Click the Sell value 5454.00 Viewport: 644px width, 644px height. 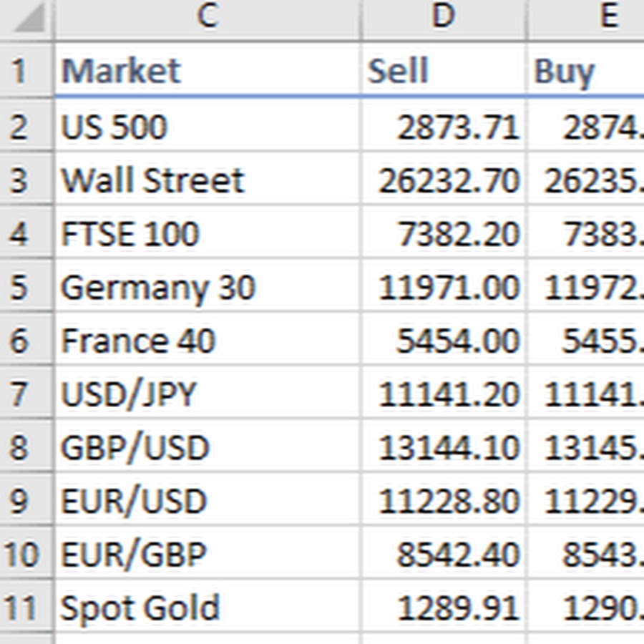[458, 341]
